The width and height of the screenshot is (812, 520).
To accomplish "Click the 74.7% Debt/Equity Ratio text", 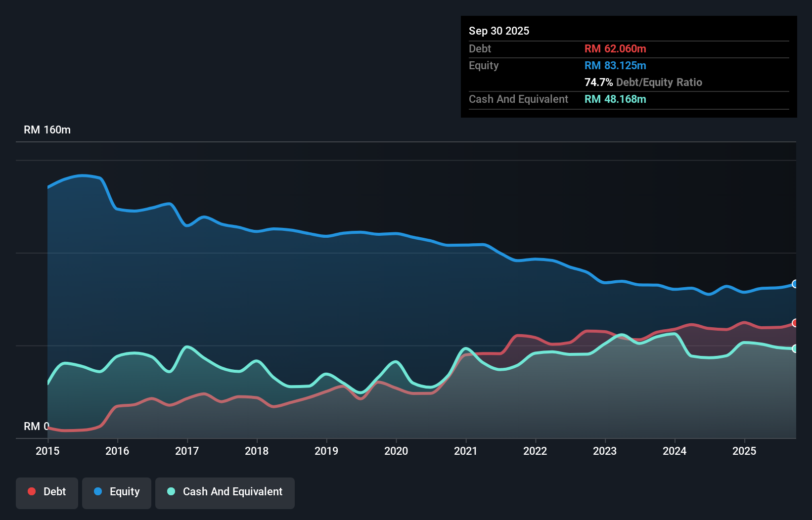I will point(643,82).
